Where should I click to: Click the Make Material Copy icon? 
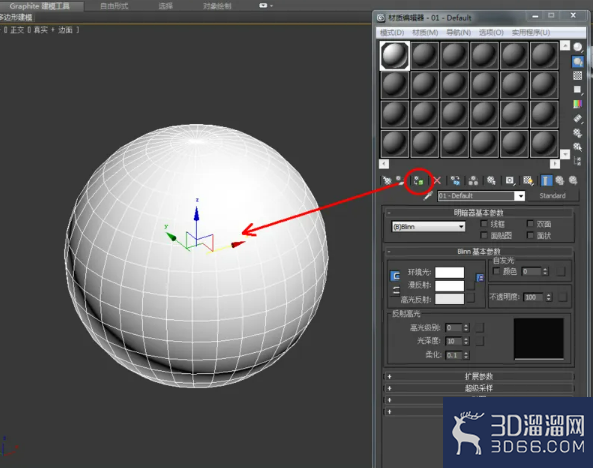tap(455, 180)
